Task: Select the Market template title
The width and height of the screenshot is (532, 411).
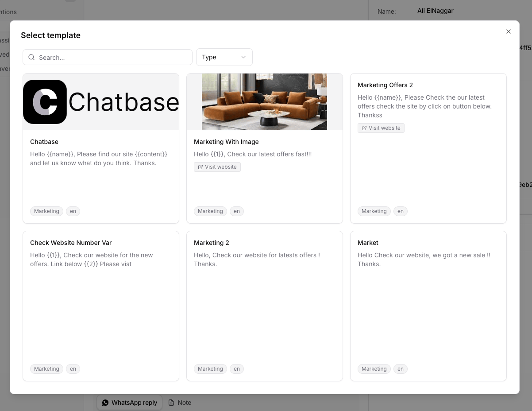Action: (x=368, y=243)
